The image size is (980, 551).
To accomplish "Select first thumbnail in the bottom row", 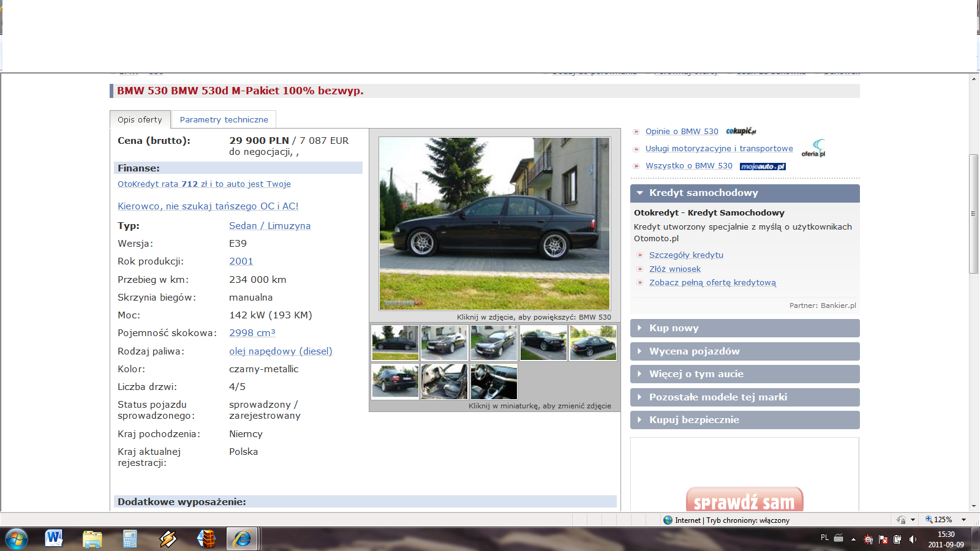I will tap(395, 381).
